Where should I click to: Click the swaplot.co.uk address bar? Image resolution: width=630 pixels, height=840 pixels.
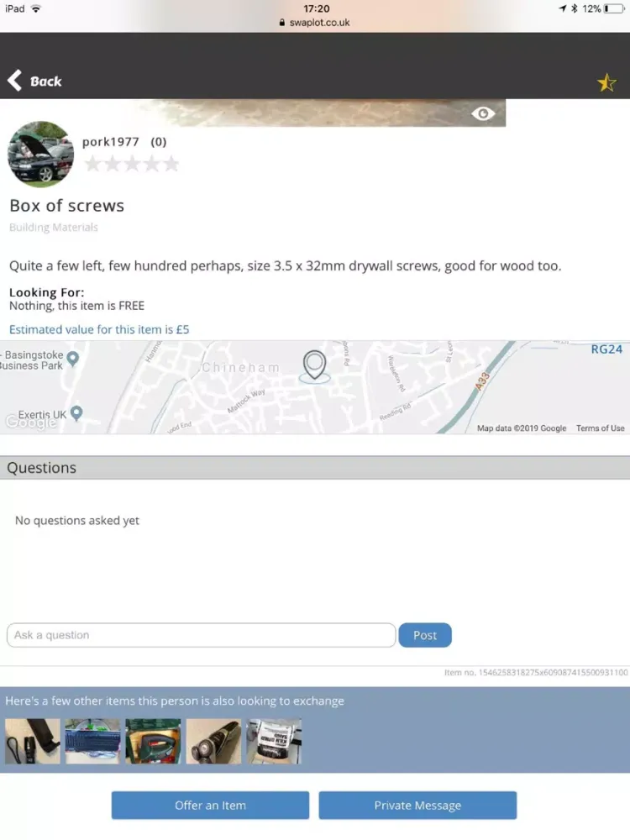coord(315,23)
